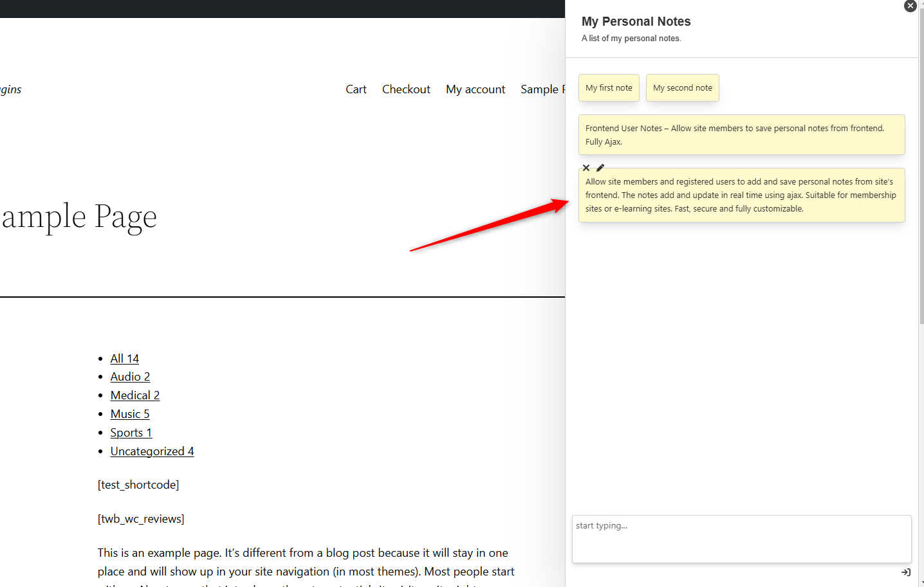This screenshot has height=587, width=924.
Task: Open the 'Uncategorized 4' category link
Action: coord(152,451)
